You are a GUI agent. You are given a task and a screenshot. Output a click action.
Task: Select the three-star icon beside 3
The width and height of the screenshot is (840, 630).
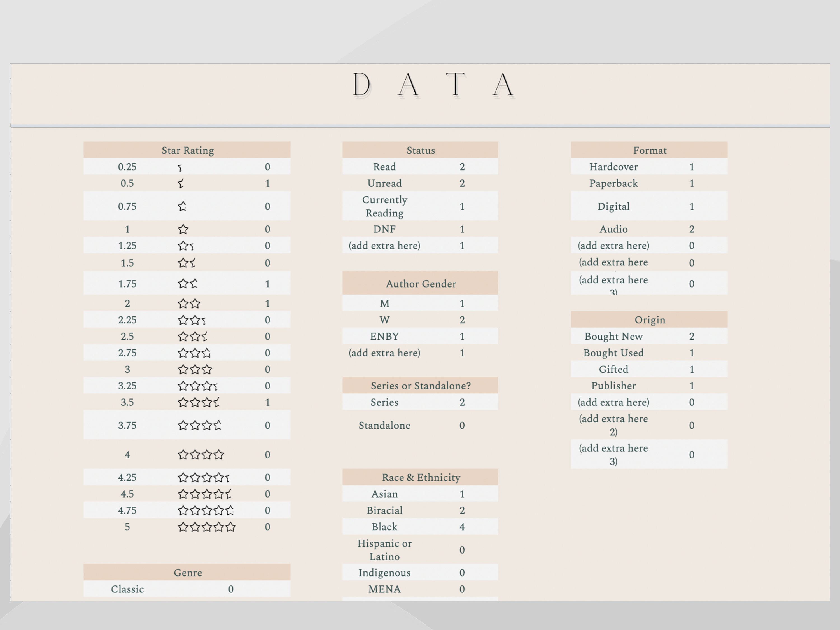195,369
